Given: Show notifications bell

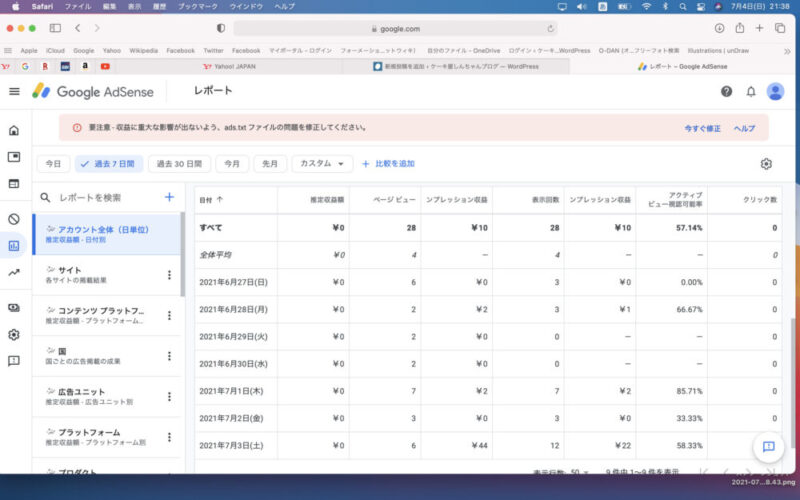Looking at the screenshot, I should (751, 91).
